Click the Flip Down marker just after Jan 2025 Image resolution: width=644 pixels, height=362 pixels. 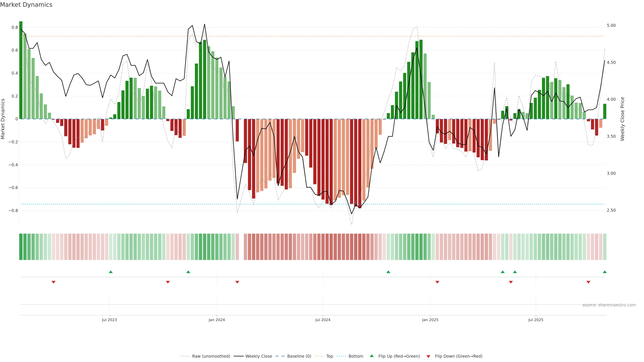coord(437,282)
